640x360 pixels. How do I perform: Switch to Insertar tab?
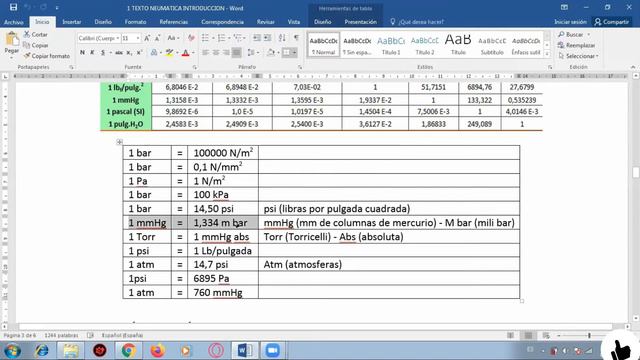tap(71, 22)
